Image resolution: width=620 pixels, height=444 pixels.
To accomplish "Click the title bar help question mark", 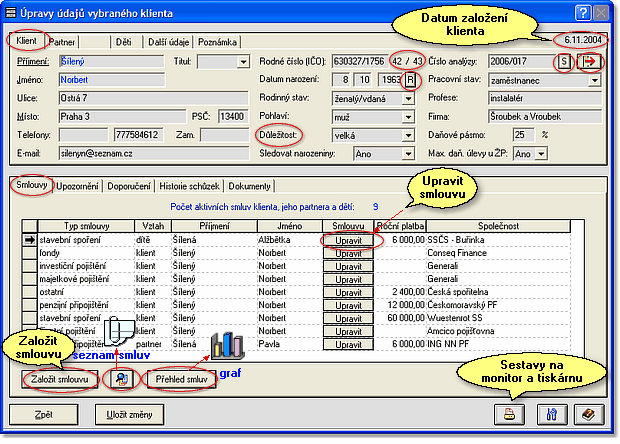I will [x=582, y=12].
